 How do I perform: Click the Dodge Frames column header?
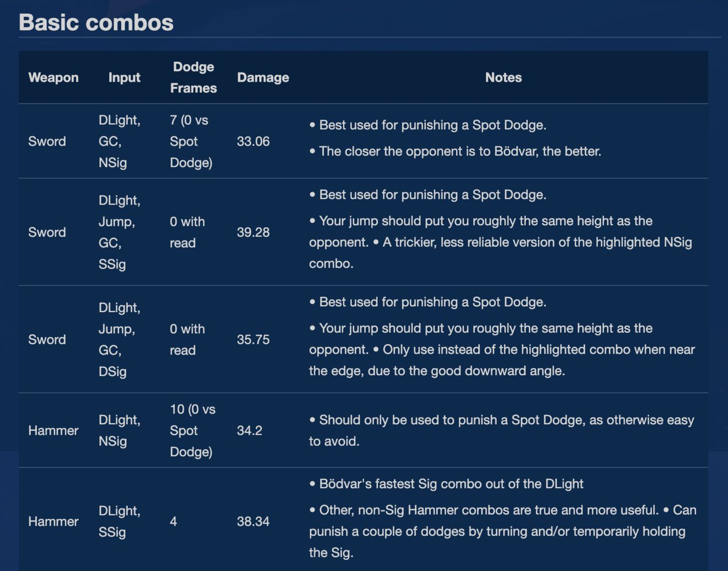(193, 77)
